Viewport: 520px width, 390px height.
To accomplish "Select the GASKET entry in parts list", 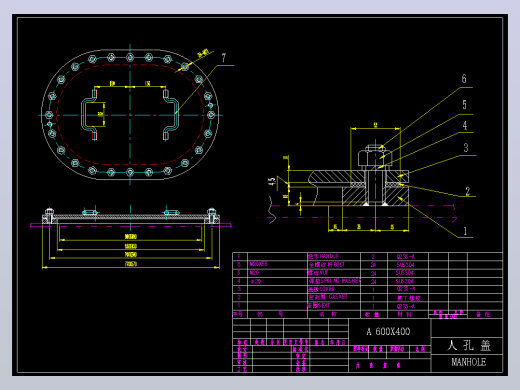I will coord(328,297).
